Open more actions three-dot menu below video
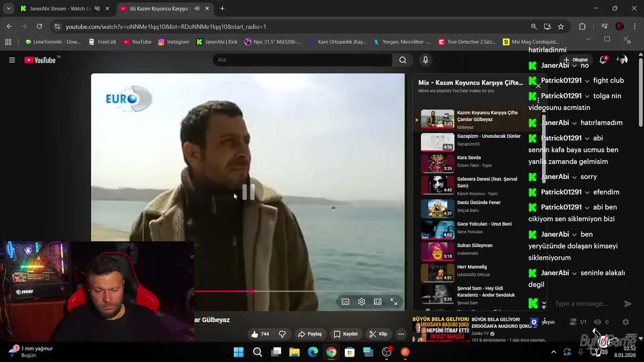The width and height of the screenshot is (644, 362). (401, 334)
